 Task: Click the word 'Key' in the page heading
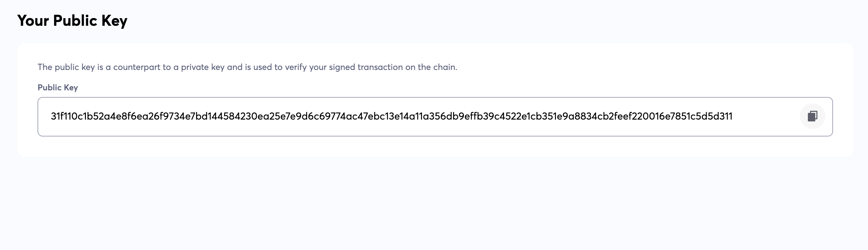pyautogui.click(x=114, y=21)
